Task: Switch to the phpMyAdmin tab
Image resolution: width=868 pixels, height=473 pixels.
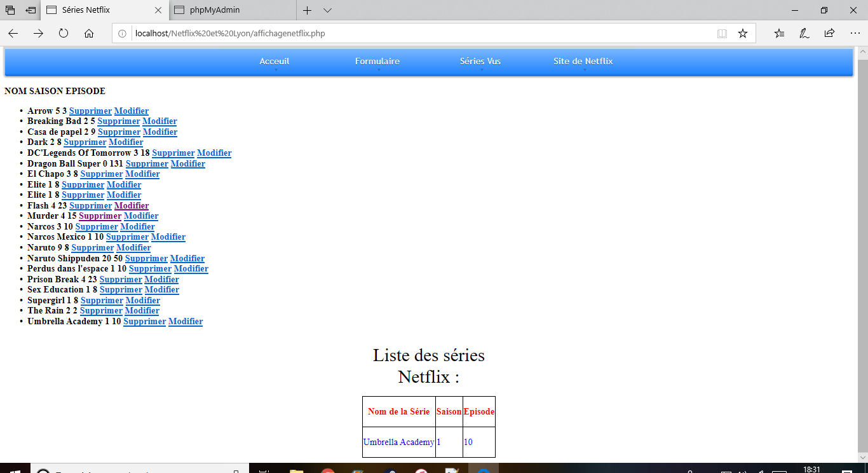Action: pyautogui.click(x=232, y=10)
